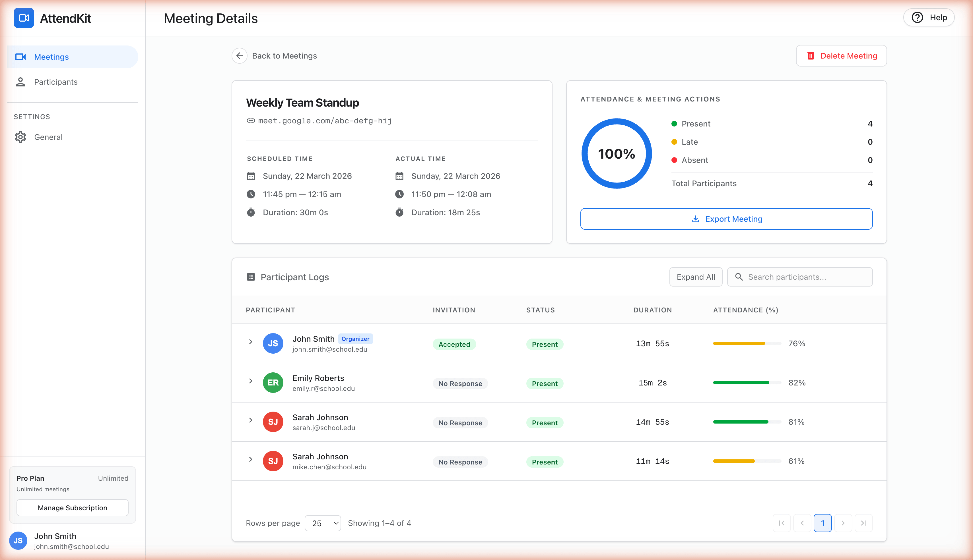973x560 pixels.
Task: Click the Help question mark icon
Action: [x=917, y=18]
